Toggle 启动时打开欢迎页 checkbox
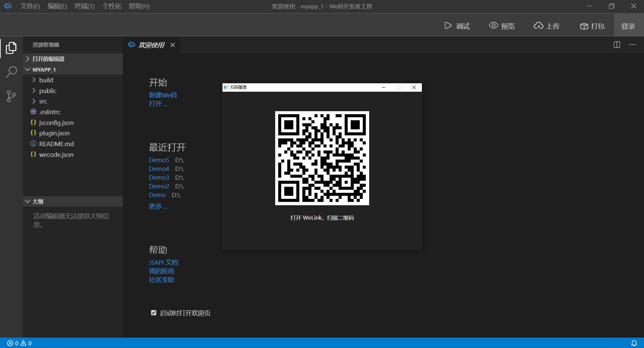 153,312
